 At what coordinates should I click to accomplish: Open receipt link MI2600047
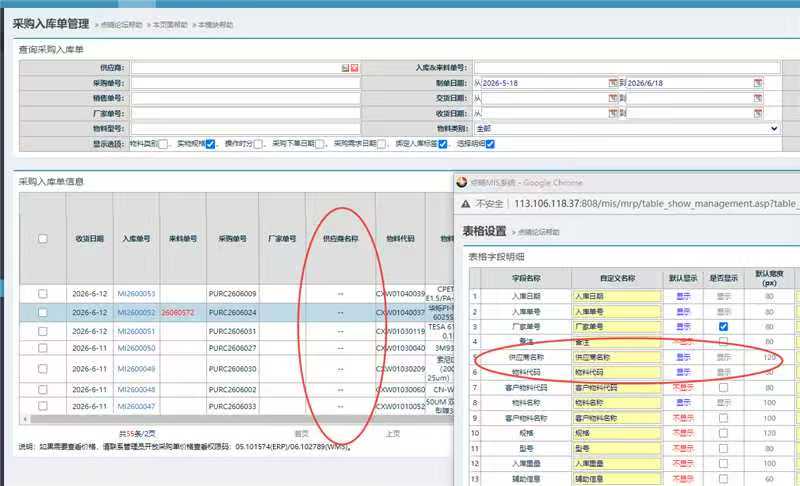[136, 406]
